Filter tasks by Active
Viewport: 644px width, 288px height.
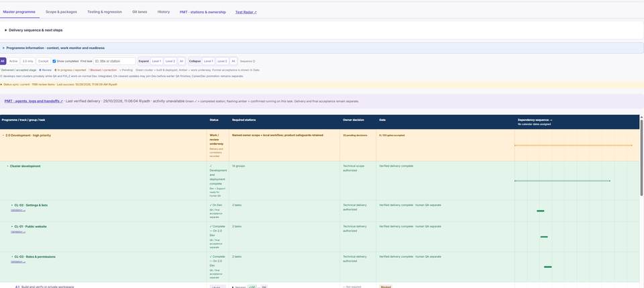click(x=13, y=61)
